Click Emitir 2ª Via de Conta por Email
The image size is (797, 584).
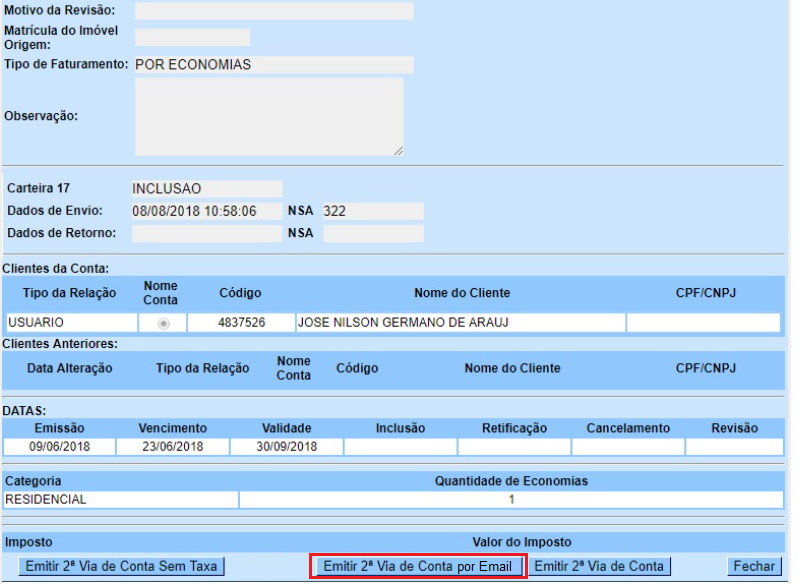(x=417, y=566)
